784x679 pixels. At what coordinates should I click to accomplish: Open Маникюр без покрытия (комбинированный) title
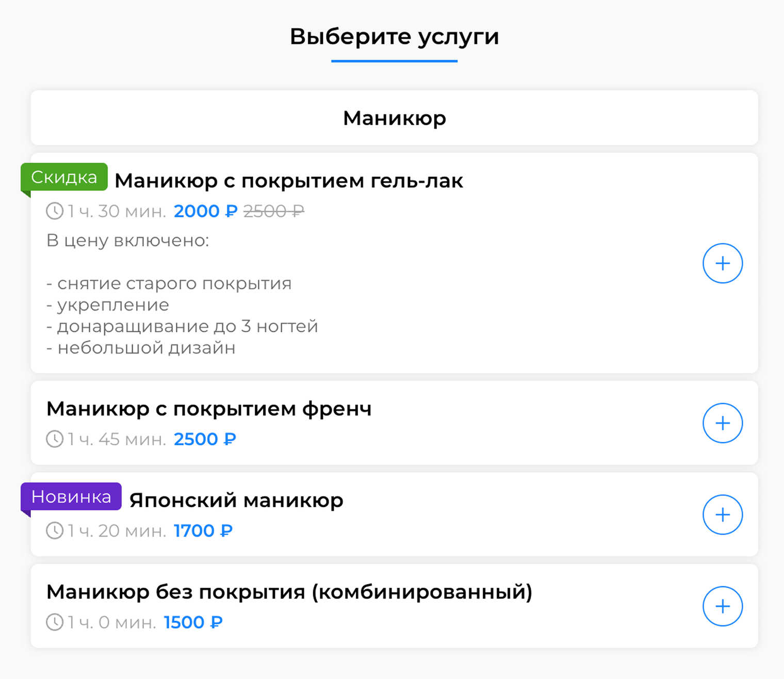coord(289,592)
